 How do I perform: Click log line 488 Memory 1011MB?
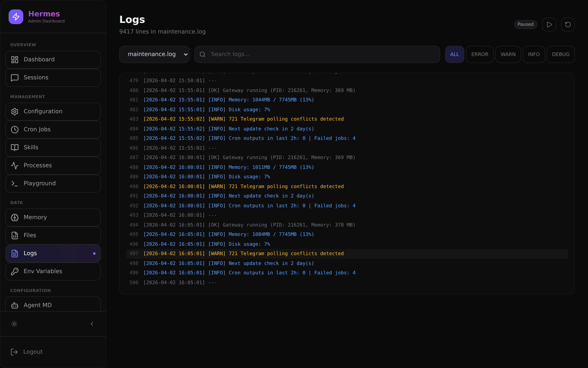[347, 167]
